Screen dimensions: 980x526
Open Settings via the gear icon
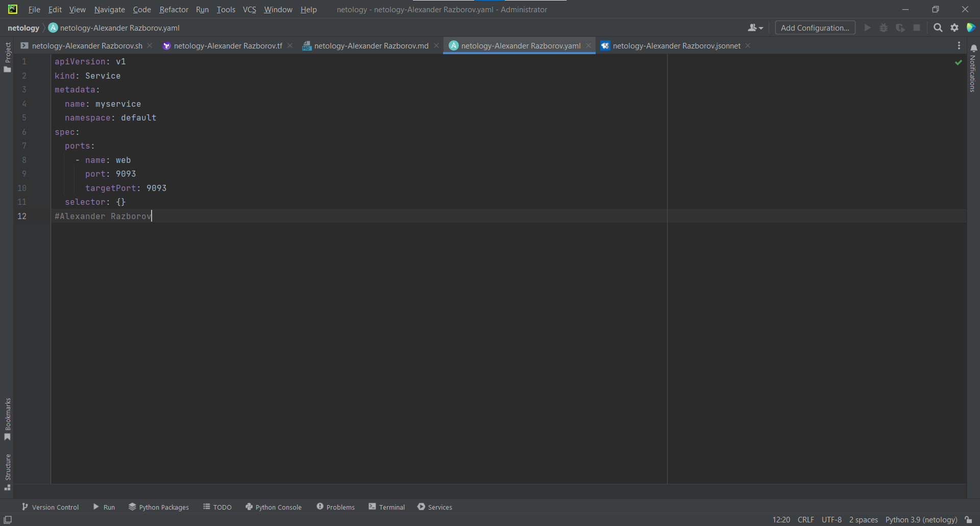click(954, 28)
